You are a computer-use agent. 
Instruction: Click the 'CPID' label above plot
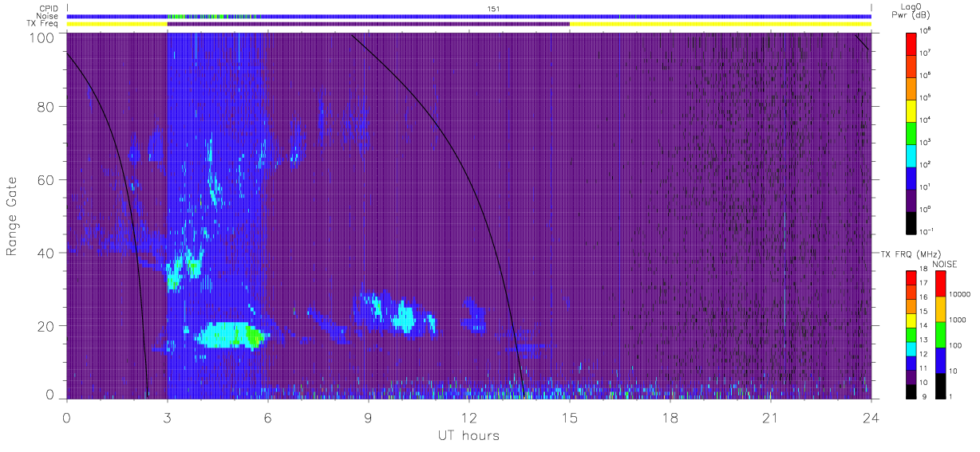[x=49, y=8]
